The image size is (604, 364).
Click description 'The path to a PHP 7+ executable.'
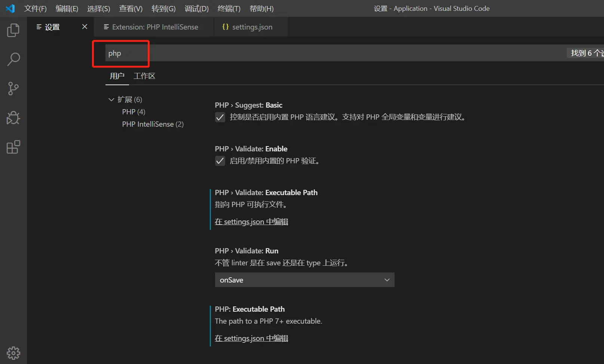[x=268, y=321]
